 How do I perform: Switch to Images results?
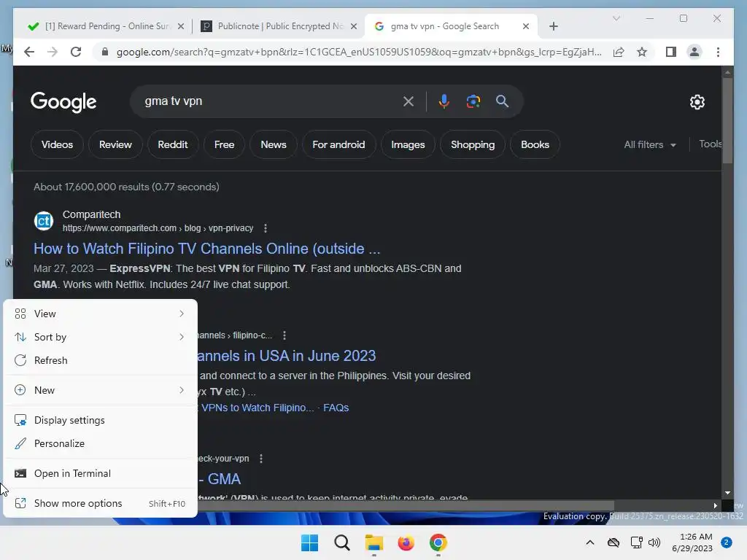(408, 145)
